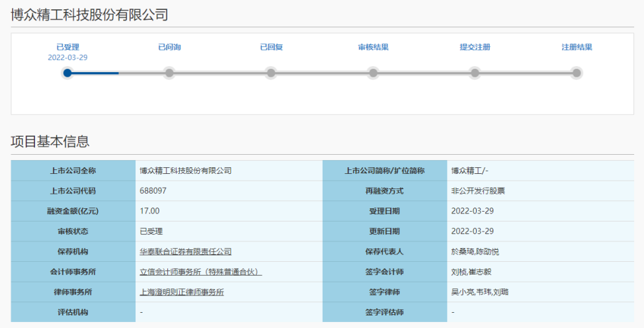The height and width of the screenshot is (328, 644).
Task: Select the 提交注册 stage label
Action: [475, 47]
